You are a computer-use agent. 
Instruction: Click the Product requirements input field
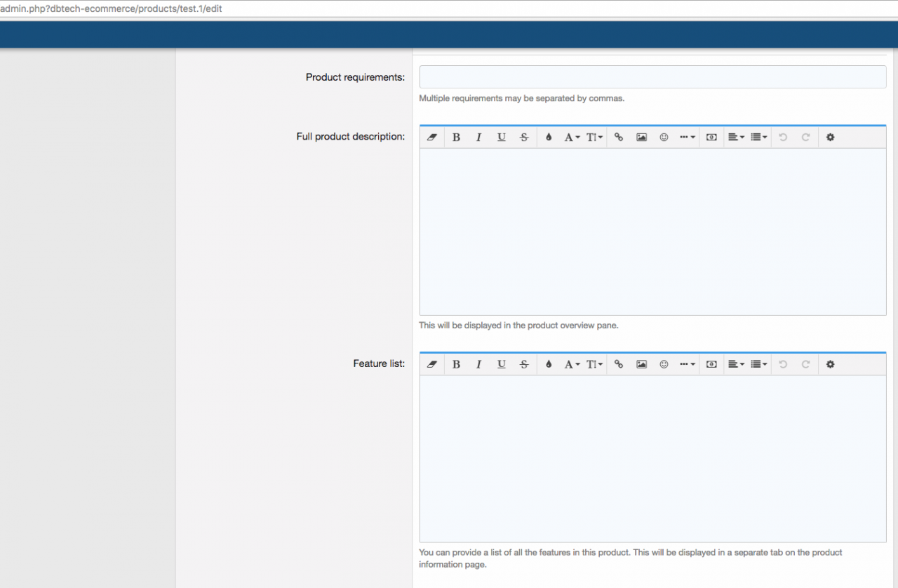tap(652, 77)
